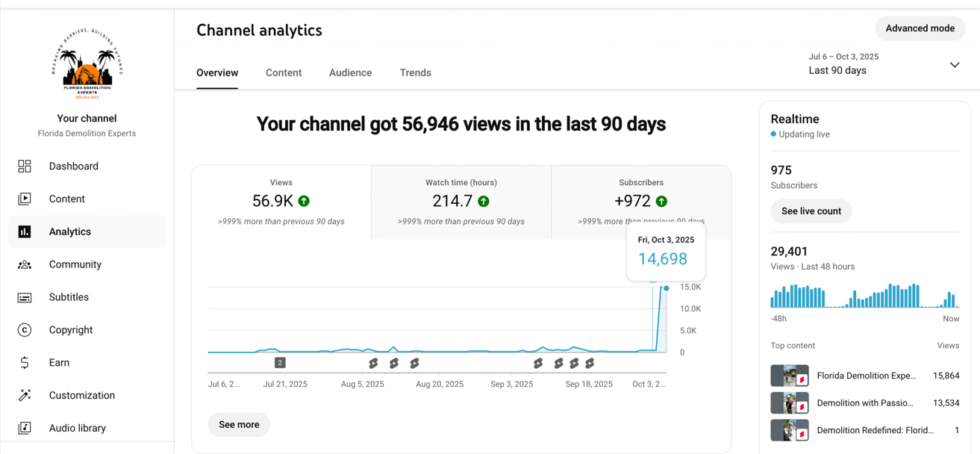Screen dimensions: 980x454
Task: Open the Demolition with Passion video thumbnail
Action: tap(789, 403)
